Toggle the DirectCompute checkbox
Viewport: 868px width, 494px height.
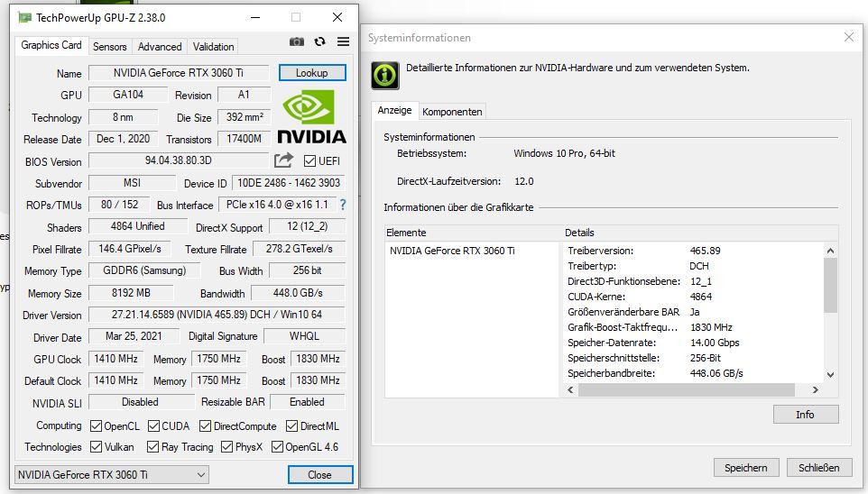click(206, 426)
